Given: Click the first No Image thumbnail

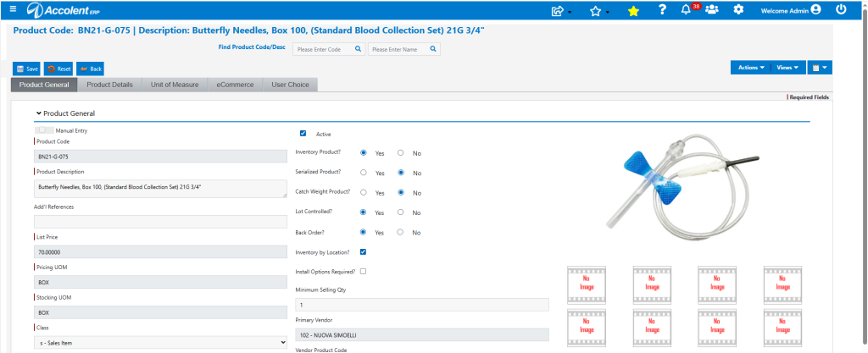Looking at the screenshot, I should pyautogui.click(x=587, y=284).
